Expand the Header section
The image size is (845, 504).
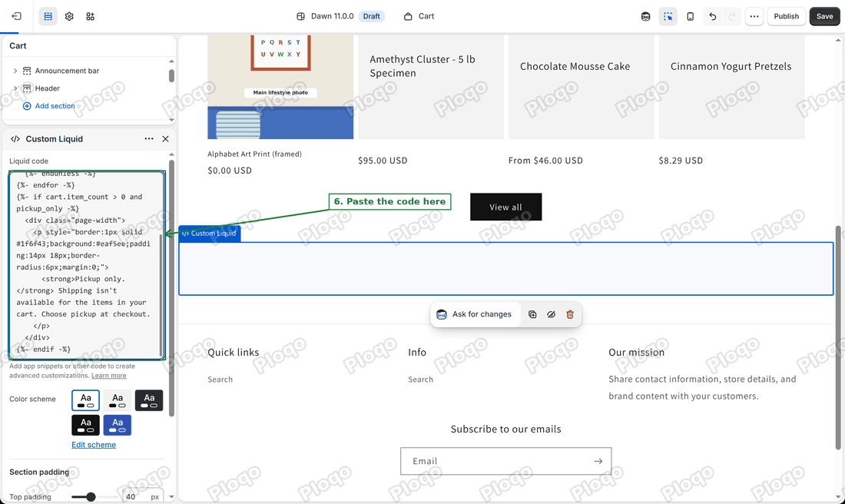click(x=15, y=88)
